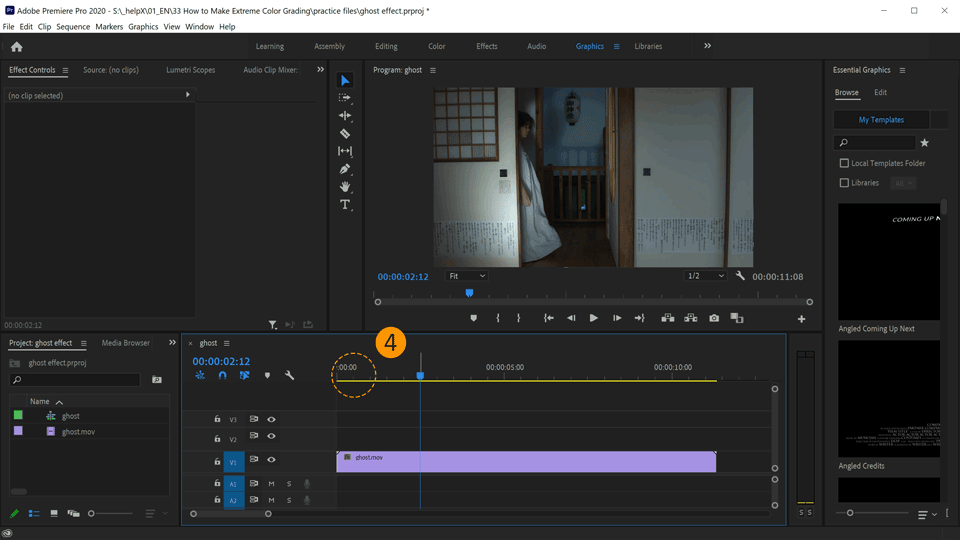960x540 pixels.
Task: Switch to the Media Browser tab
Action: (125, 343)
